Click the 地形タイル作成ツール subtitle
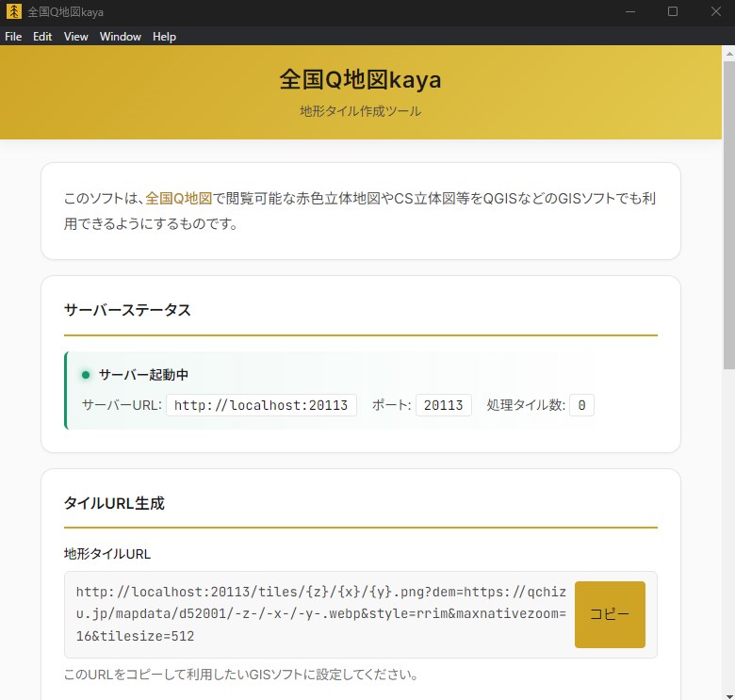 pos(361,111)
